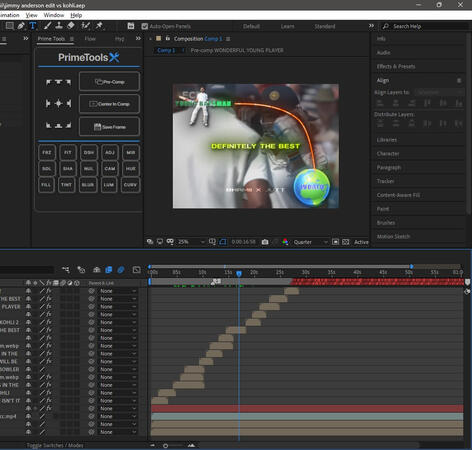Image resolution: width=472 pixels, height=450 pixels.
Task: Click the Save Frame button
Action: (x=109, y=126)
